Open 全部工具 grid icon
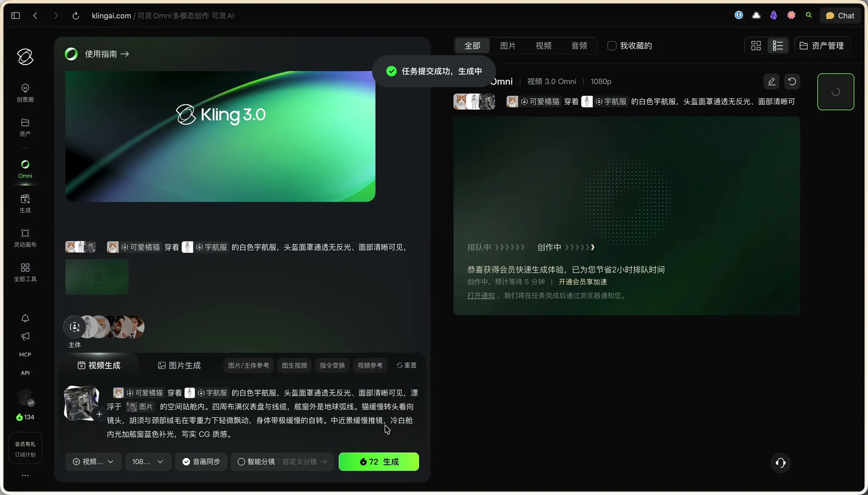Viewport: 868px width, 495px height. 25,272
